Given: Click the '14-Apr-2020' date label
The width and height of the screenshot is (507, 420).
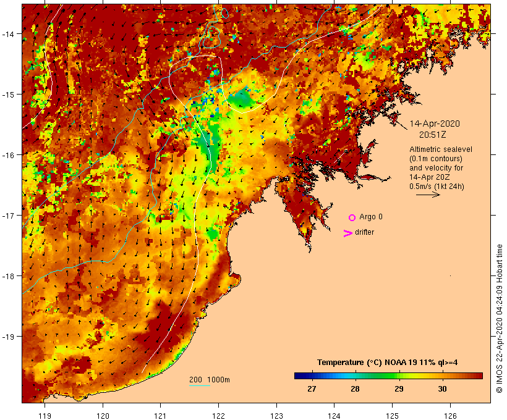Looking at the screenshot, I should pyautogui.click(x=435, y=124).
